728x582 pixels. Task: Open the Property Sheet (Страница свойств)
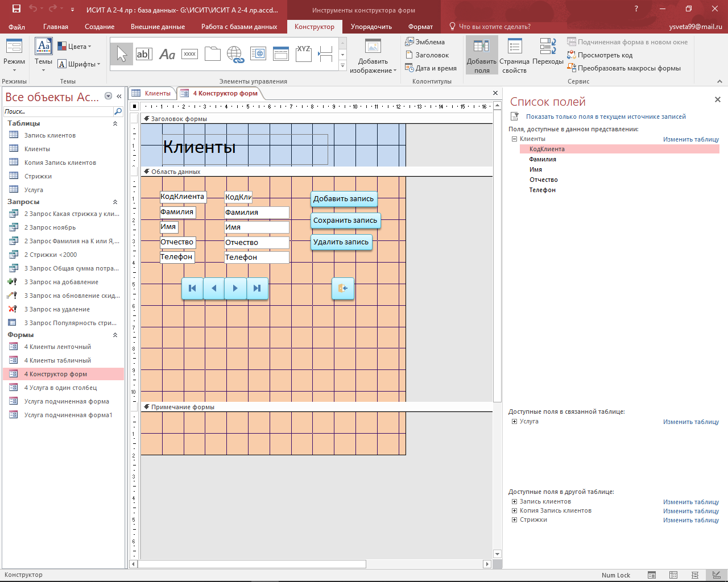pyautogui.click(x=514, y=55)
